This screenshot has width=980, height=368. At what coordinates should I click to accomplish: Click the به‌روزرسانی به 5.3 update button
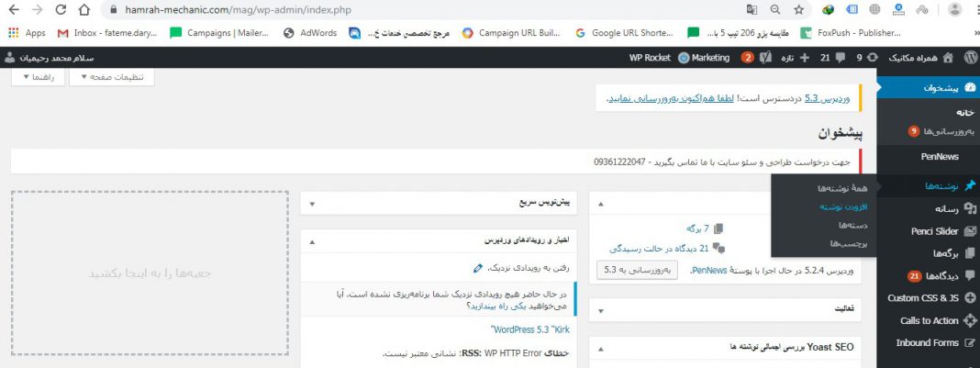pyautogui.click(x=637, y=270)
